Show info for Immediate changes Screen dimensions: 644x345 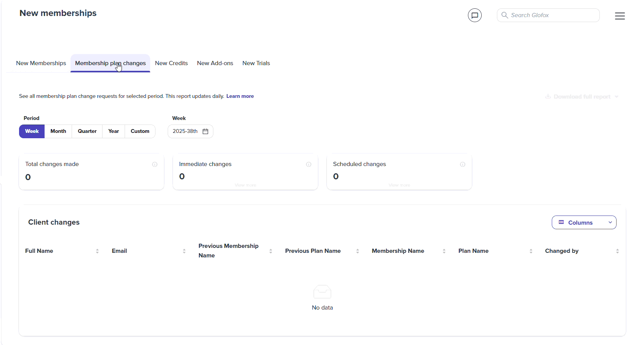point(309,165)
